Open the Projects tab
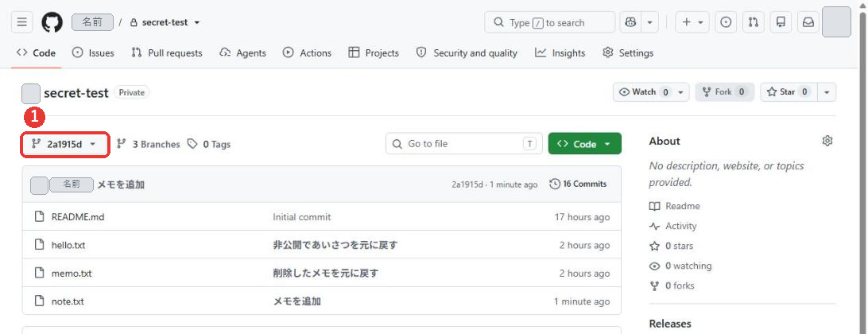The width and height of the screenshot is (868, 334). coord(374,53)
